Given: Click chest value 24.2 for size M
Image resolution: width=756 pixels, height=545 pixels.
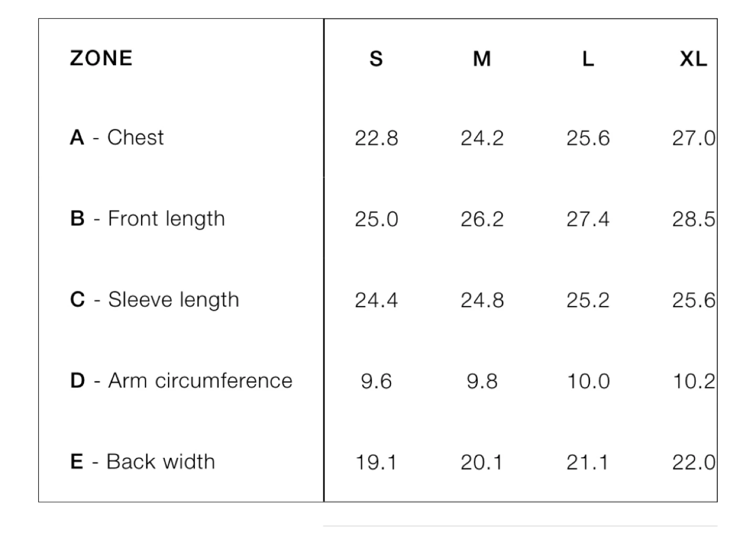Looking at the screenshot, I should (x=482, y=138).
